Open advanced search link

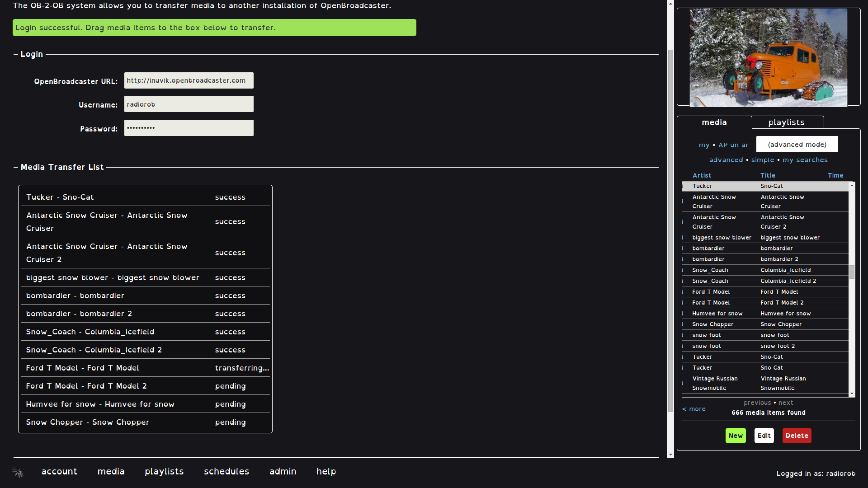[726, 160]
